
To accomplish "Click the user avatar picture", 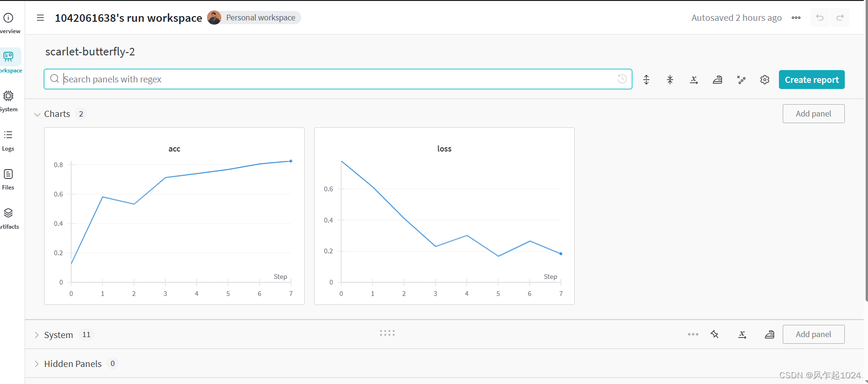I will pos(214,18).
